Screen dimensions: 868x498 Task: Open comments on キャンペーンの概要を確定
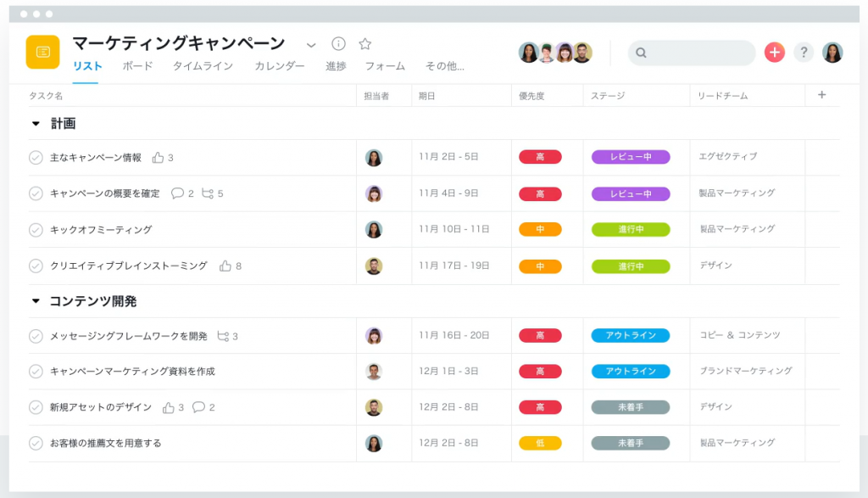[177, 193]
